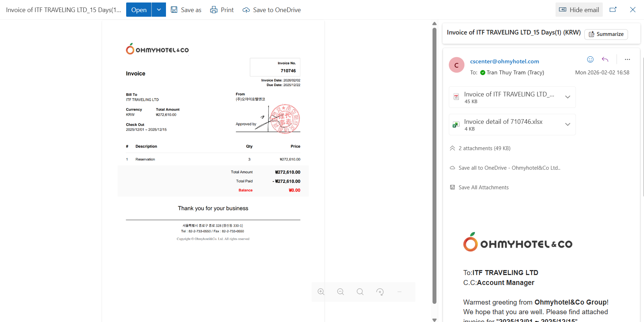Click the Excel file icon of the xlsx attachment

(x=456, y=125)
